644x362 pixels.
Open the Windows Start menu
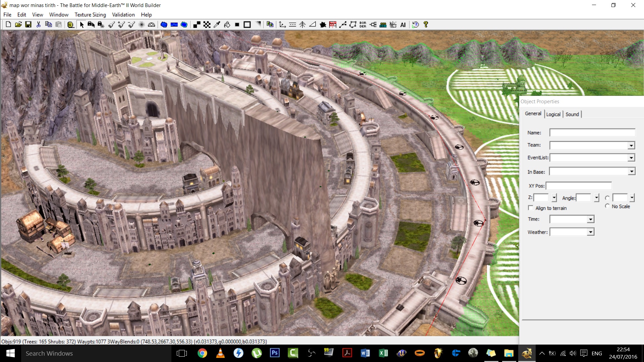coord(10,353)
